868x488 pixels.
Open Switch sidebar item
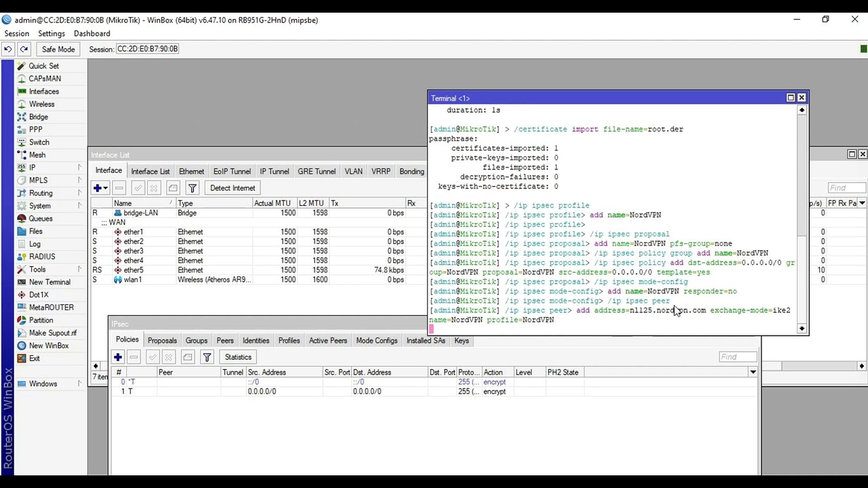click(x=39, y=142)
